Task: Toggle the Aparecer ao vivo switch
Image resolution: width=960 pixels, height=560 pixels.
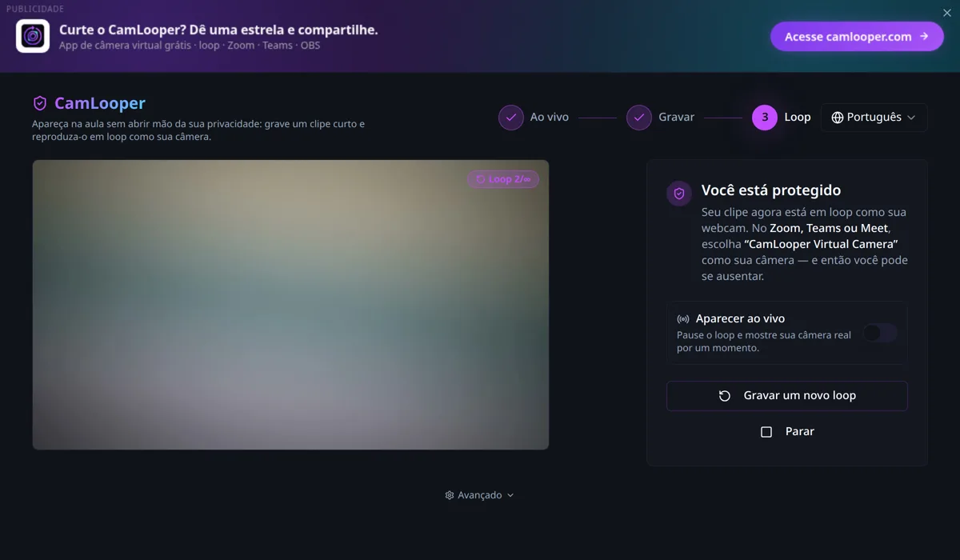Action: point(880,333)
